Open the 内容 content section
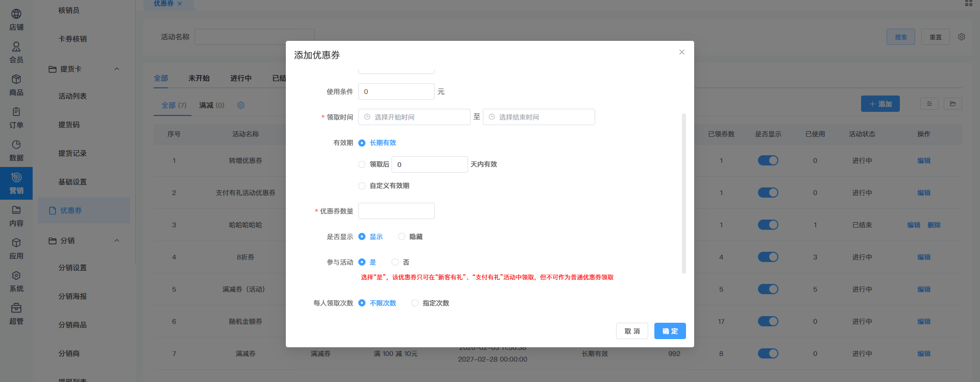Screen dimensions: 980x382 [16, 216]
